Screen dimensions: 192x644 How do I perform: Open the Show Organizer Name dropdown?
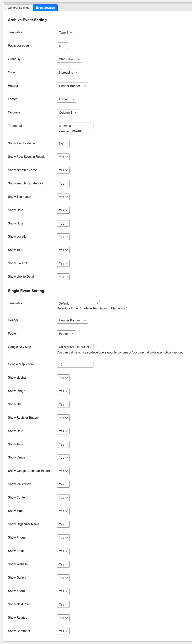(63, 524)
